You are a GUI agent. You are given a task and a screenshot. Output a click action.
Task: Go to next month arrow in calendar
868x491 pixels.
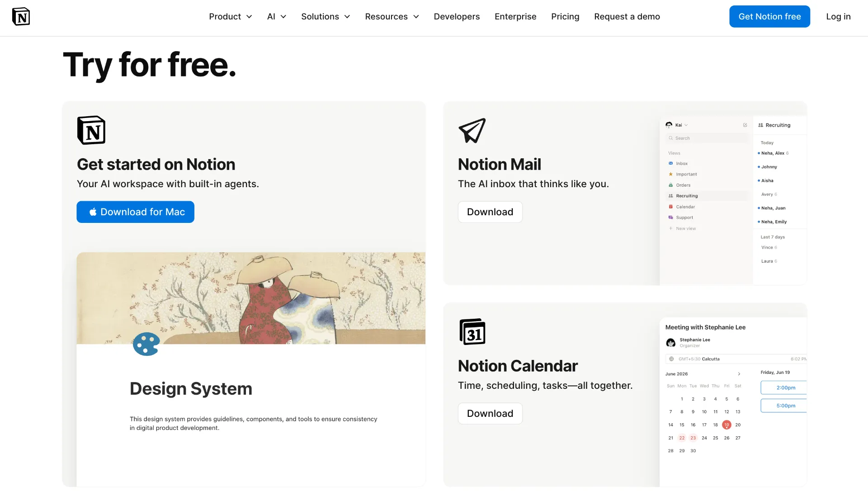point(739,374)
